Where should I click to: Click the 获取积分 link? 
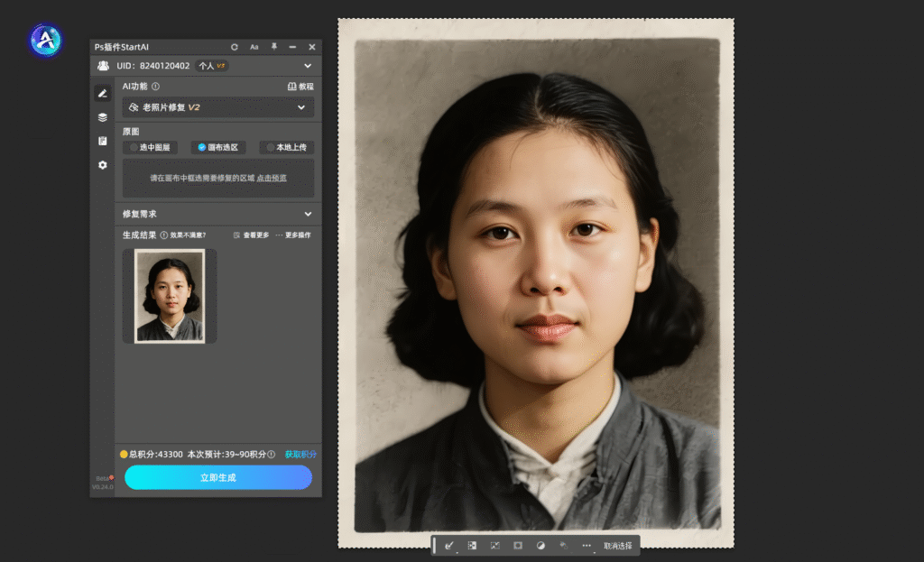click(x=300, y=455)
